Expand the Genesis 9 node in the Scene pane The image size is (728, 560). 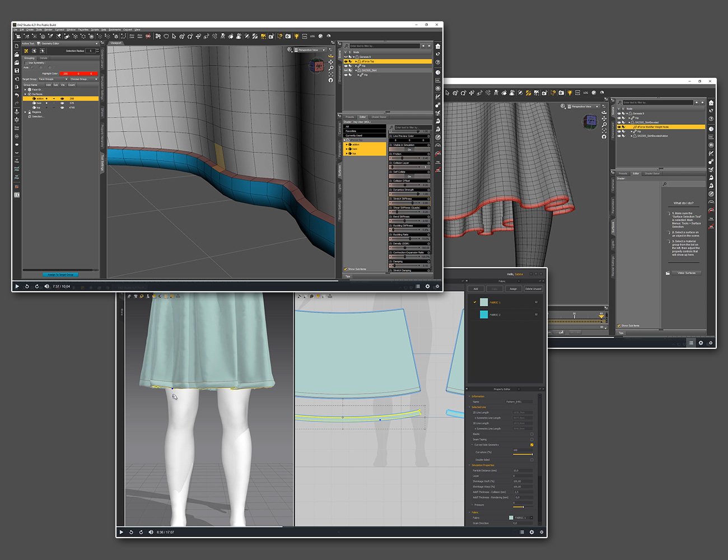pyautogui.click(x=354, y=57)
